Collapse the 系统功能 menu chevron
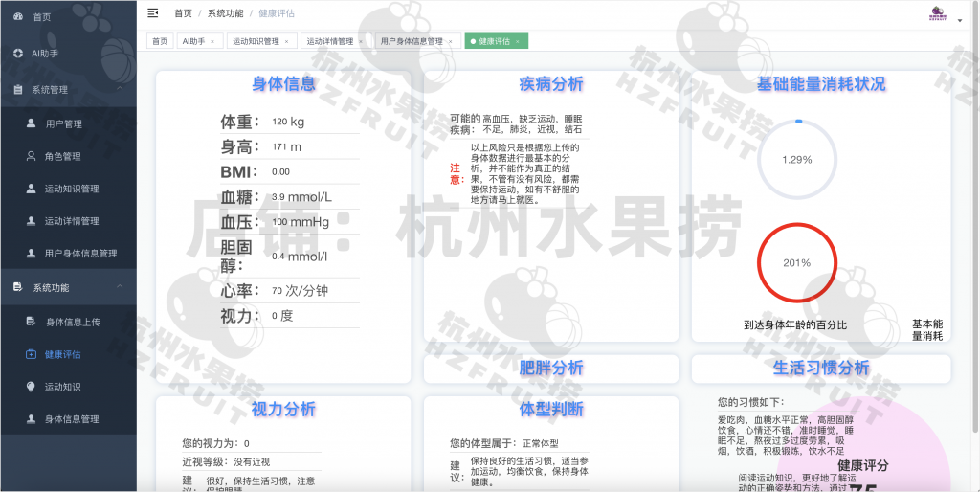 pyautogui.click(x=120, y=287)
